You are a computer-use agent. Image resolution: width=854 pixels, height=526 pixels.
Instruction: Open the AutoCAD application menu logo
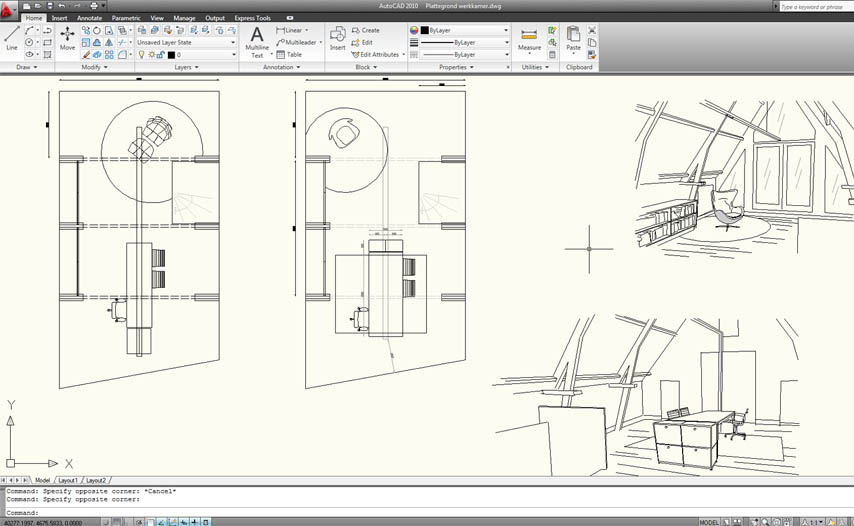9,9
